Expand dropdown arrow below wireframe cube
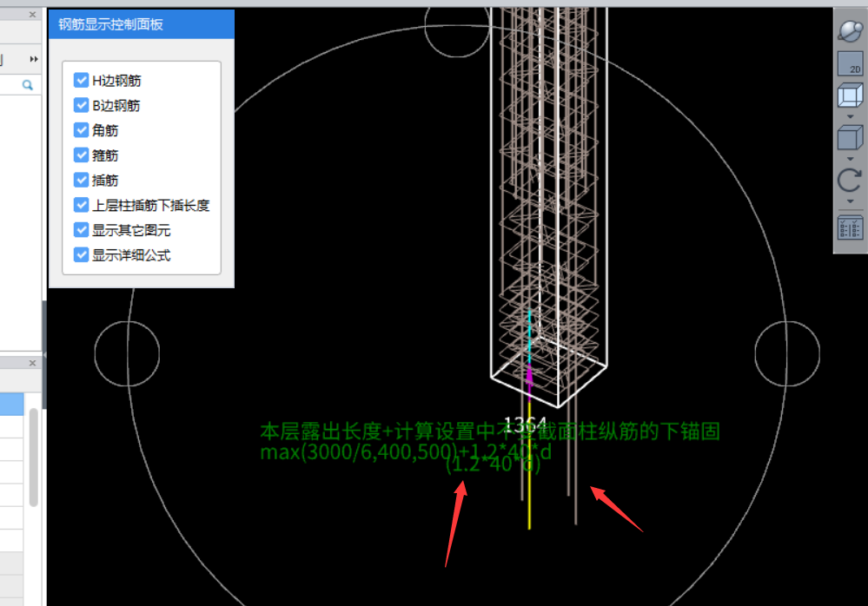Image resolution: width=868 pixels, height=606 pixels. click(849, 116)
